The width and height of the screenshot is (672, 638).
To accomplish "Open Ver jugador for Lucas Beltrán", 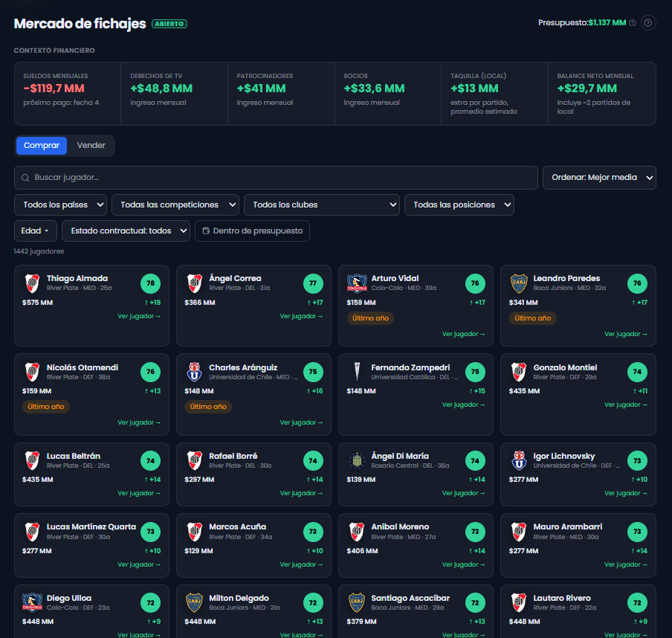I will point(139,493).
